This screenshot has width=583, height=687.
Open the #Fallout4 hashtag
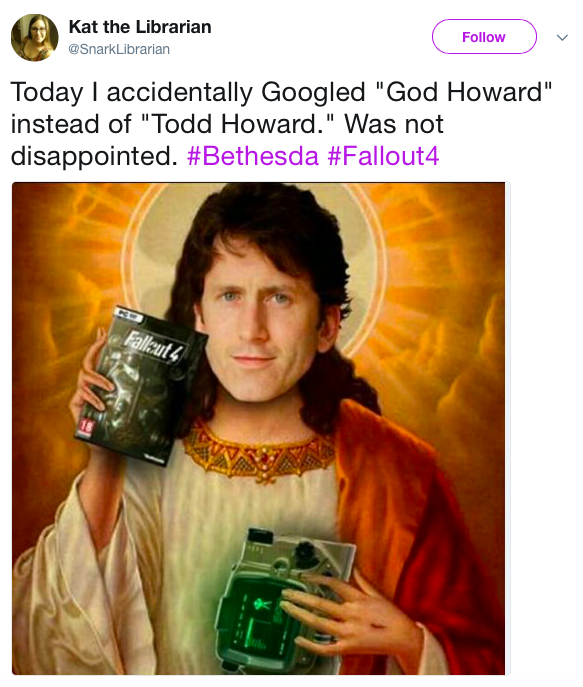[383, 156]
